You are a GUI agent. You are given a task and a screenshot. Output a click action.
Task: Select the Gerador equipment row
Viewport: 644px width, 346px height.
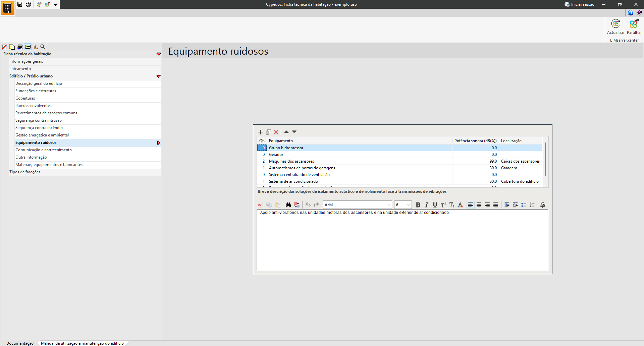click(x=399, y=155)
